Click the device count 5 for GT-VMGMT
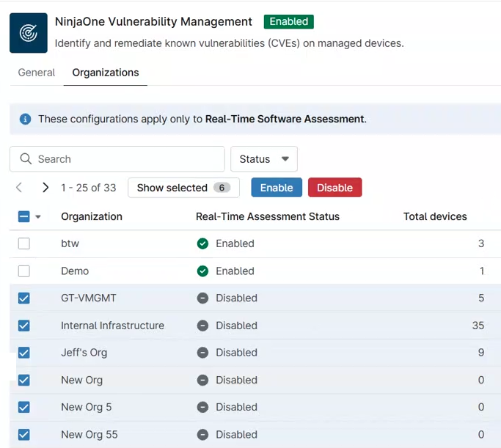 click(x=481, y=298)
